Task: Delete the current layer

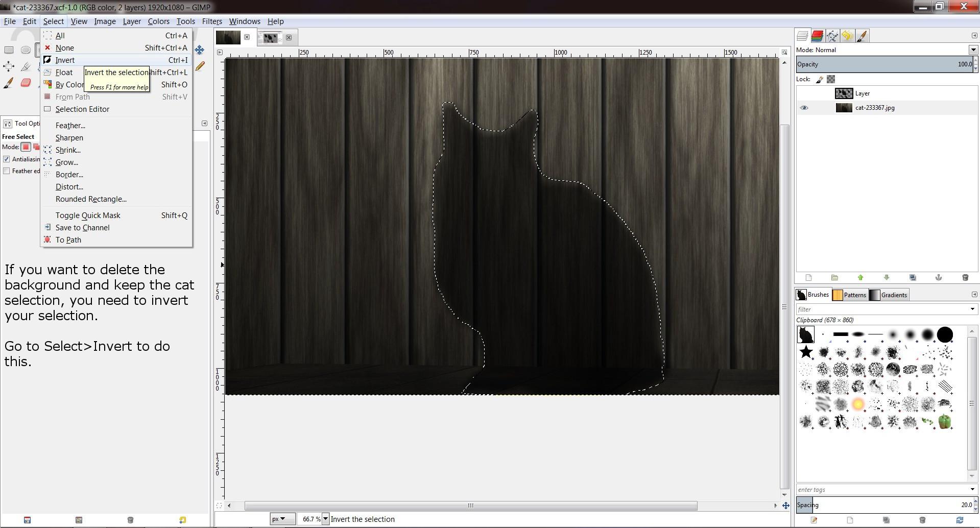Action: point(965,278)
